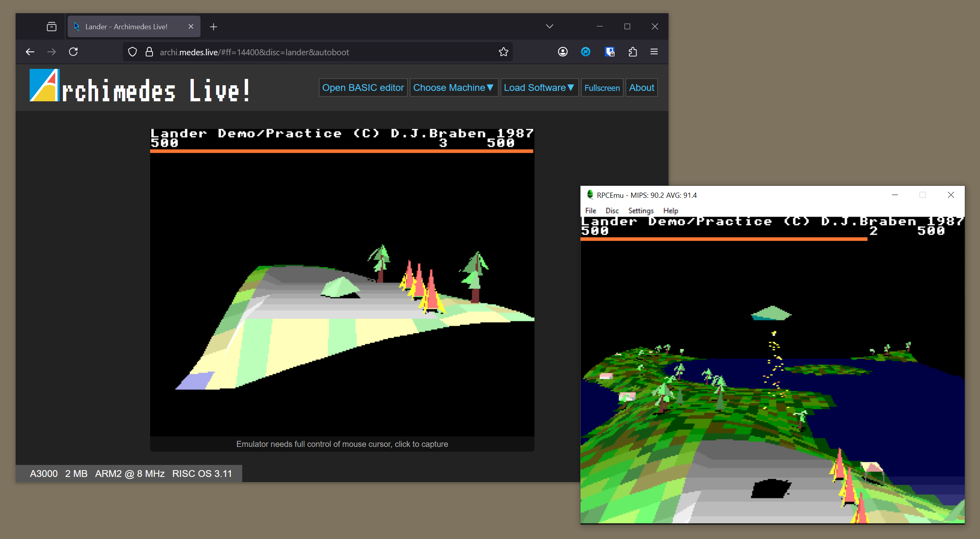Click the blue circular extension icon
Viewport: 980px width, 539px height.
(586, 52)
